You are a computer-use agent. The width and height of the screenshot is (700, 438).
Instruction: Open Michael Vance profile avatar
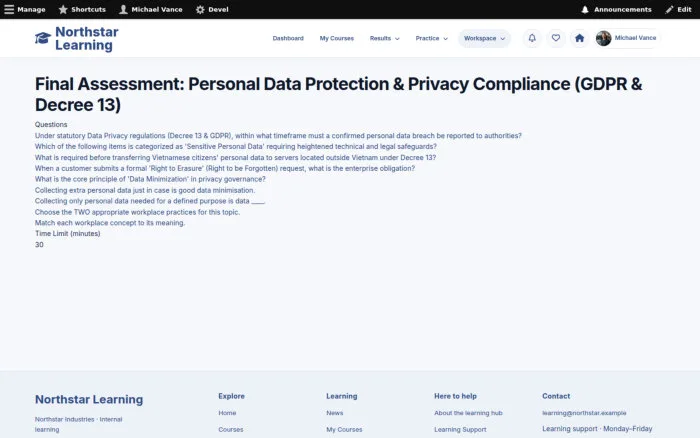pos(604,38)
